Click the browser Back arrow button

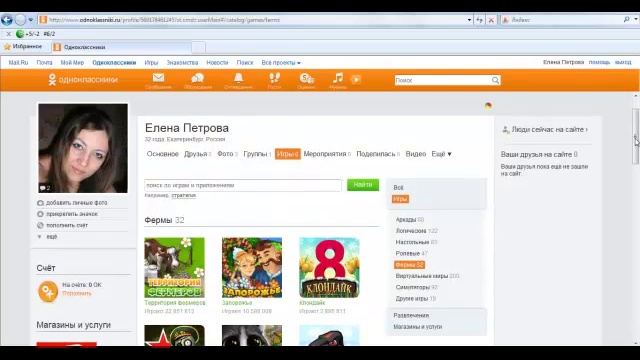tap(7, 20)
